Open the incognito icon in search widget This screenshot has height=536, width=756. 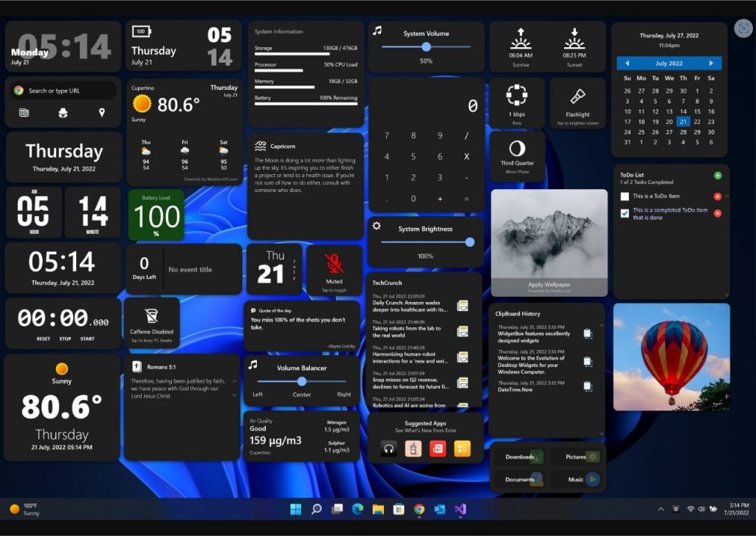[63, 113]
